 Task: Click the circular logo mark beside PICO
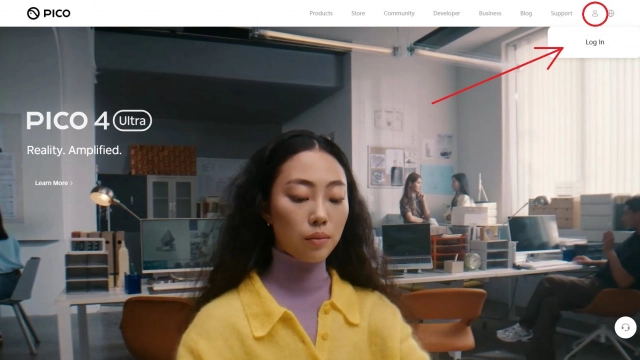(33, 13)
